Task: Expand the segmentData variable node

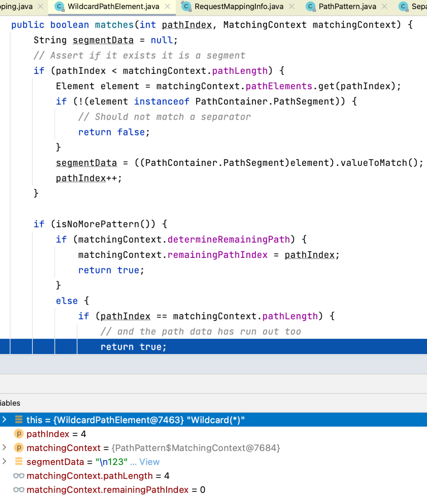Action: [x=4, y=461]
